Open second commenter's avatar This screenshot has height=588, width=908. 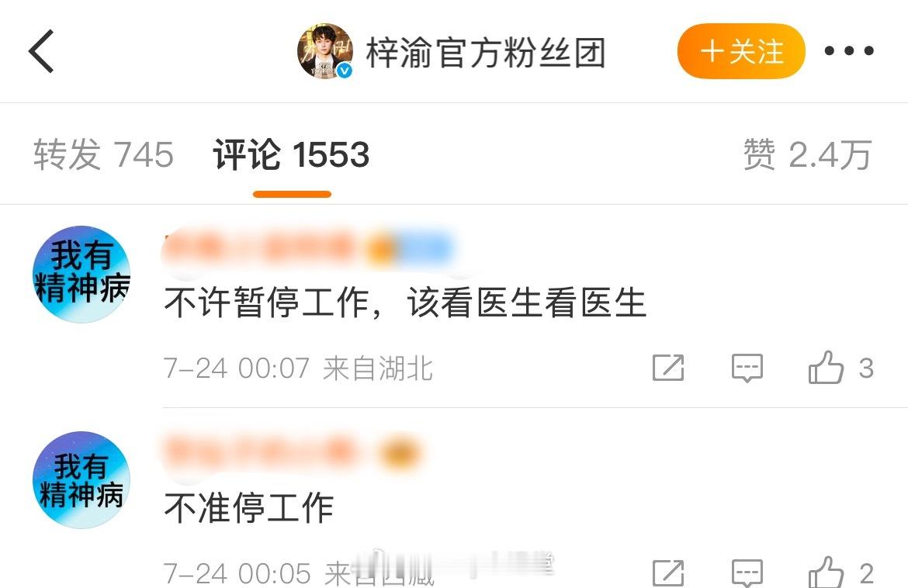[x=81, y=479]
